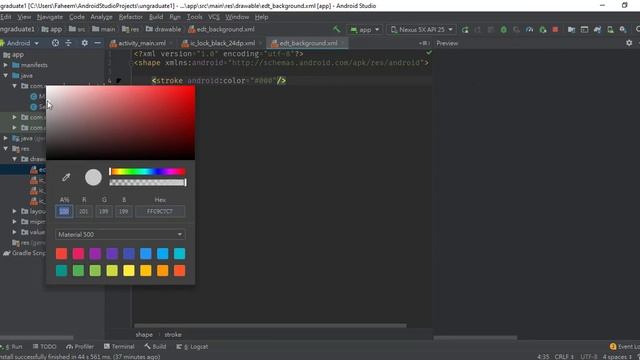
Task: Click the shape breadcrumb below the editor
Action: [144, 334]
